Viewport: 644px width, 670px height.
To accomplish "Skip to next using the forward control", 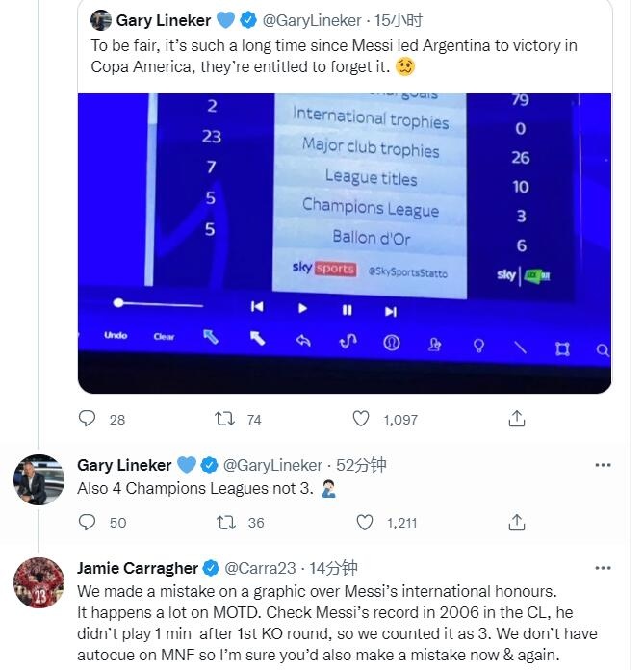I will pos(390,310).
